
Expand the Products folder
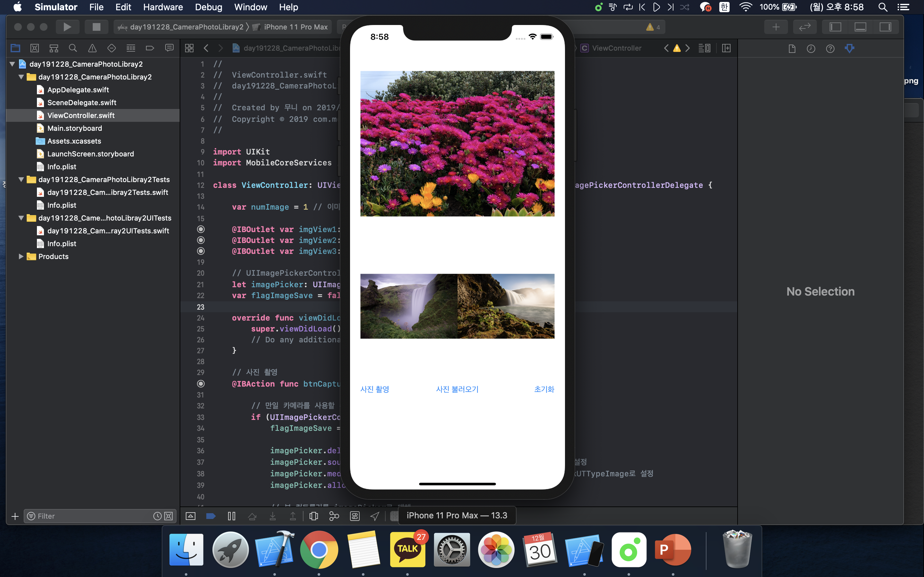coord(21,256)
